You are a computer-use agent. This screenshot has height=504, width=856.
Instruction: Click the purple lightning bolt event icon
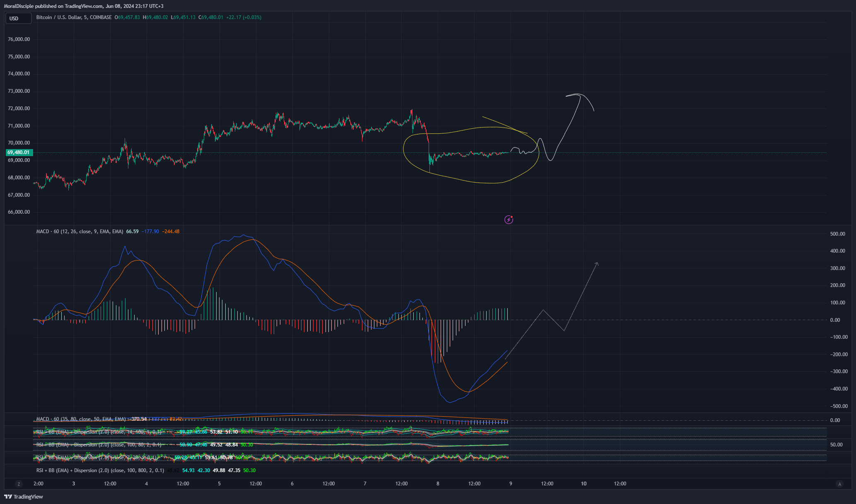[509, 219]
